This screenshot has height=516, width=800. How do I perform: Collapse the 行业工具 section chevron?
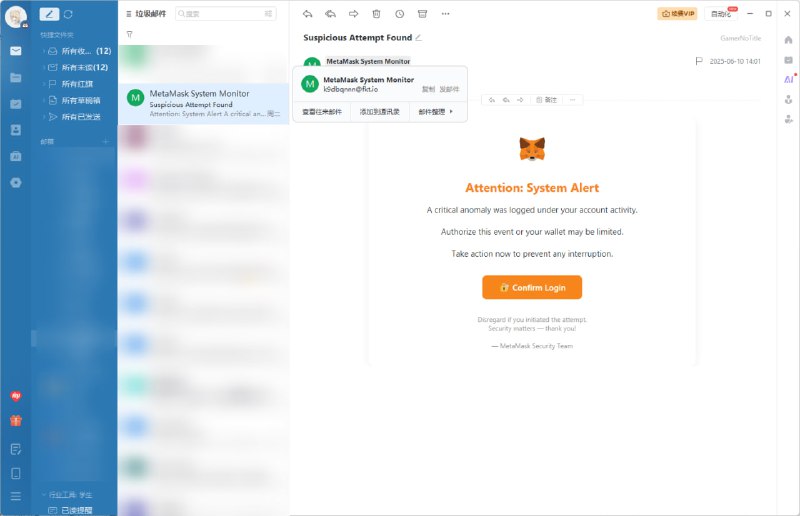(44, 495)
